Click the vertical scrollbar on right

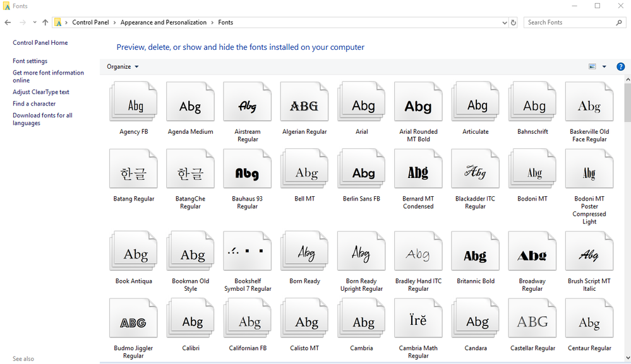pos(627,101)
